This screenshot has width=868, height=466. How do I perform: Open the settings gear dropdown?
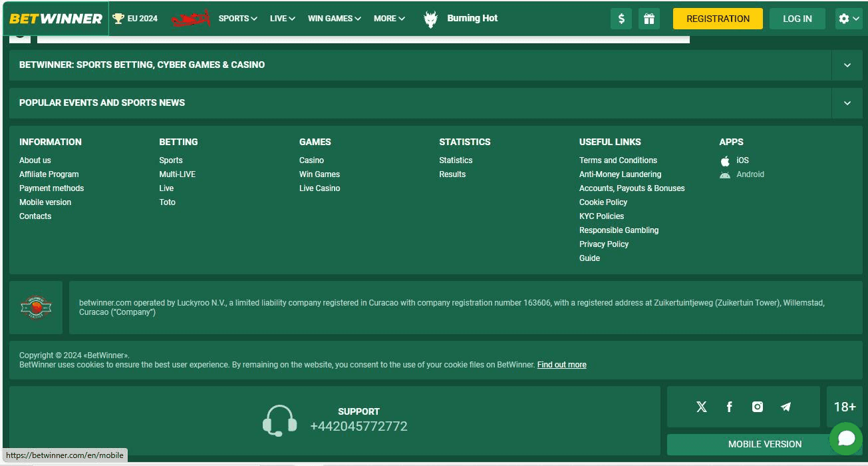848,19
